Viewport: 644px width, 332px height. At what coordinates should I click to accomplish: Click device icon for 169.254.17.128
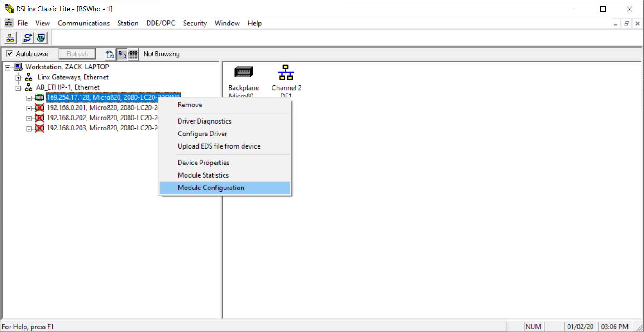[39, 98]
